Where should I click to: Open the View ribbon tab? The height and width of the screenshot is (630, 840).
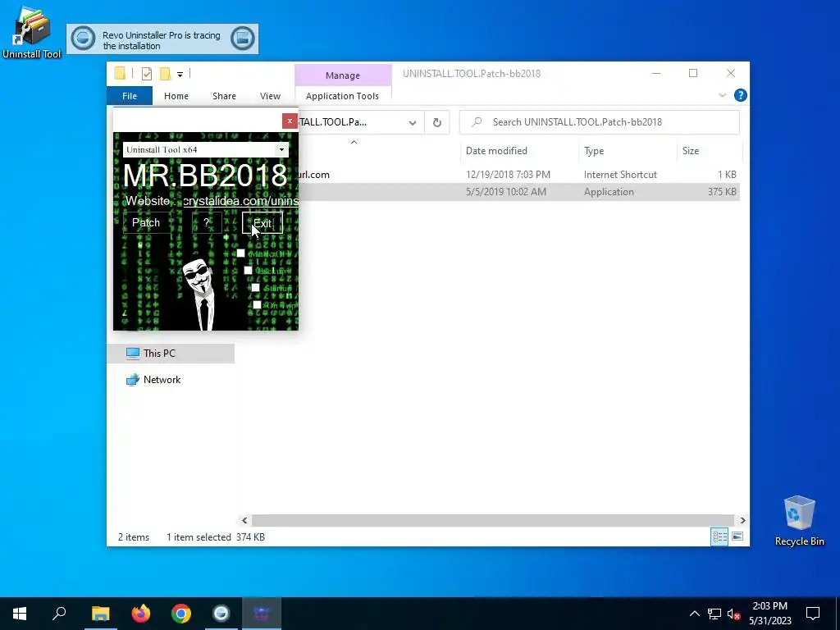tap(270, 96)
